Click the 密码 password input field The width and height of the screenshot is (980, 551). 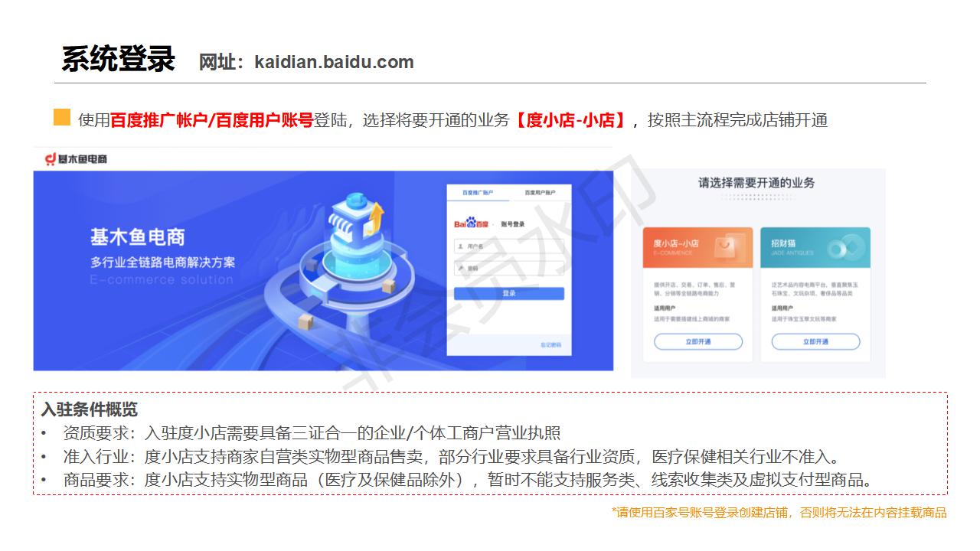[x=509, y=269]
